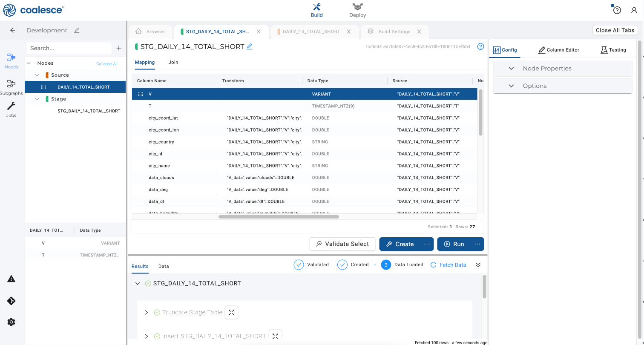Click the plus icon beside search box
This screenshot has width=644, height=345.
pyautogui.click(x=119, y=49)
